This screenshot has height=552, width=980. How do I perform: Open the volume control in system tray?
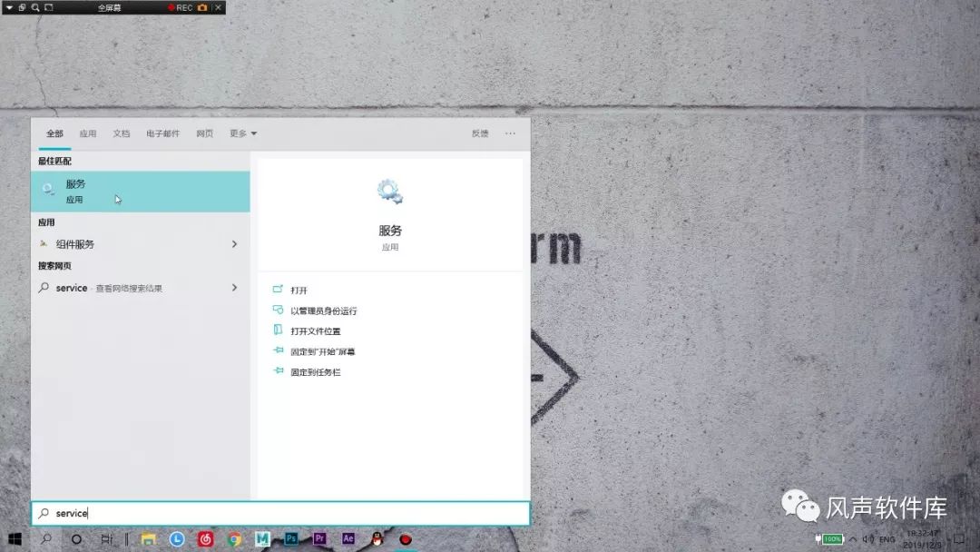coord(867,538)
